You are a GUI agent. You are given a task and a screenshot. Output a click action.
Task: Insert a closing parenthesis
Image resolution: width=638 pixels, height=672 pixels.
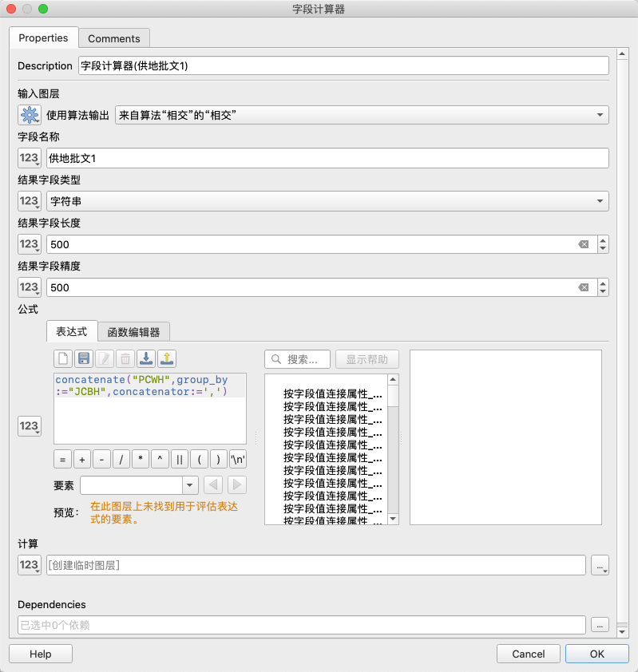point(218,460)
